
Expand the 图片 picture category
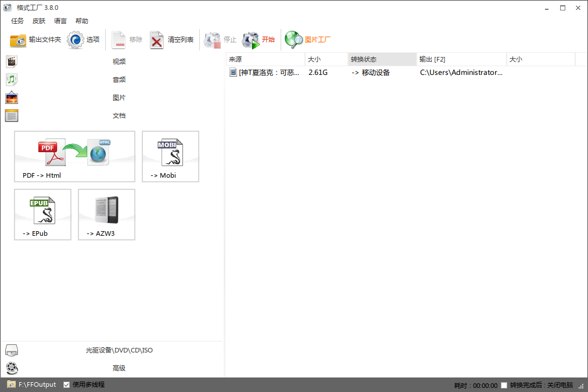coord(119,98)
